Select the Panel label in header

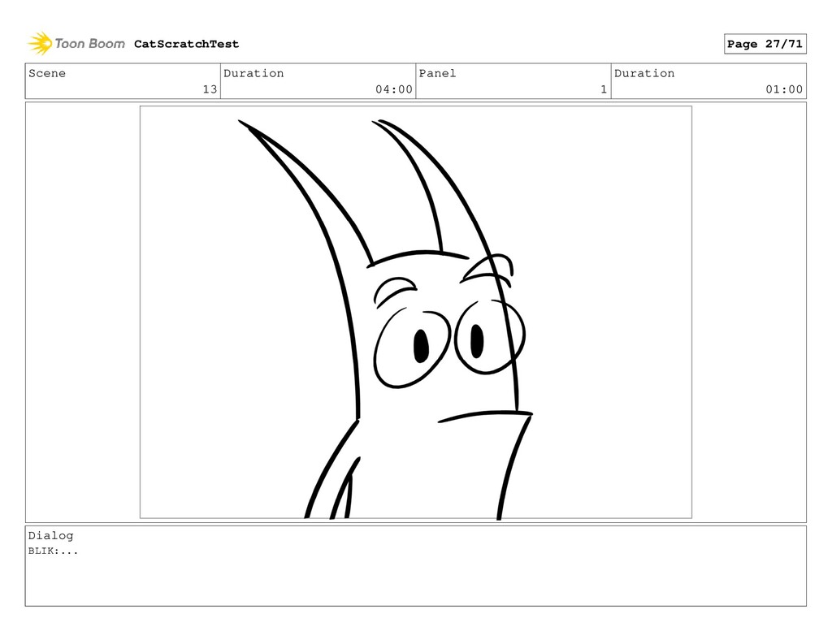(x=437, y=73)
